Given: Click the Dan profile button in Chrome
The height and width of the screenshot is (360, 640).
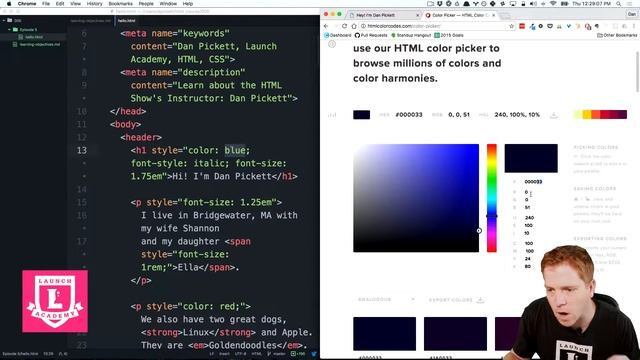Looking at the screenshot, I should point(631,14).
